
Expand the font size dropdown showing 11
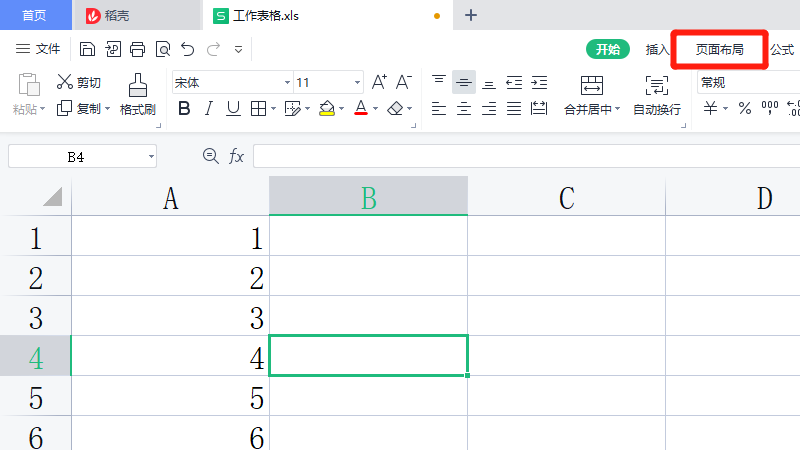(x=357, y=83)
